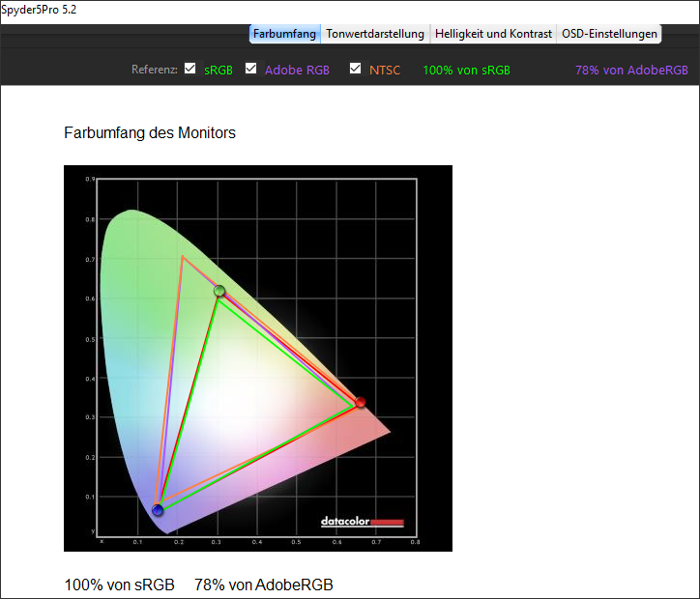The image size is (700, 599).
Task: Toggle the sRGB reference checkbox
Action: point(190,69)
